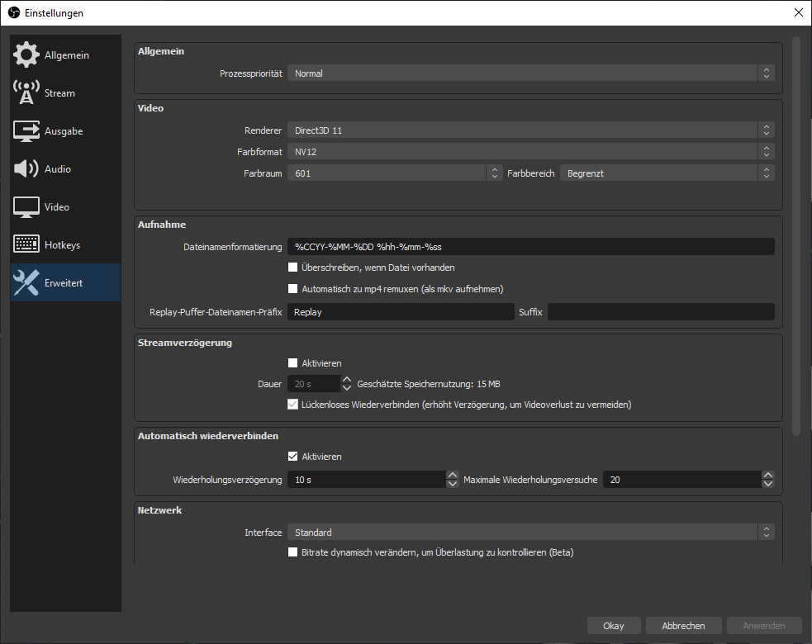Open the Stream antenna icon section

click(x=26, y=93)
